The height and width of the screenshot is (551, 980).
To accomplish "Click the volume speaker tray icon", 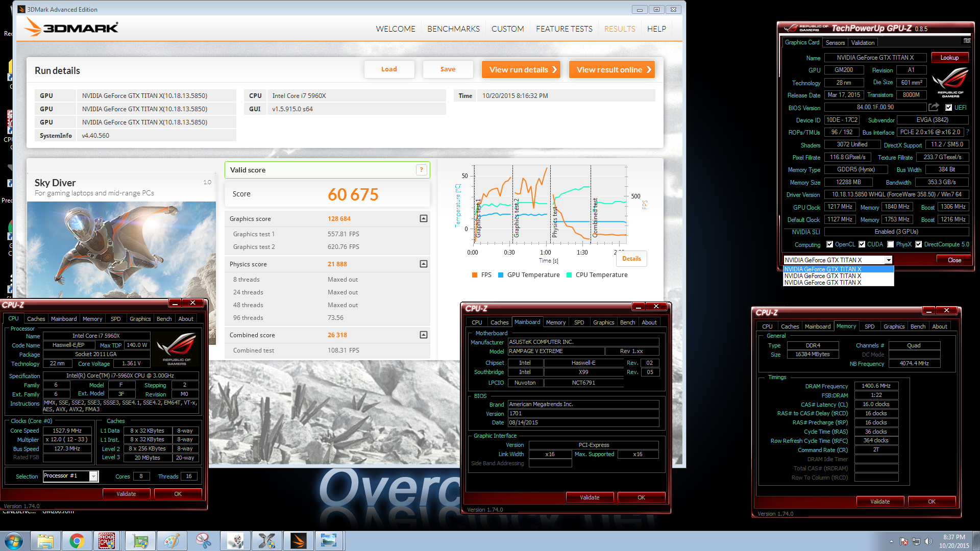I will click(x=928, y=541).
